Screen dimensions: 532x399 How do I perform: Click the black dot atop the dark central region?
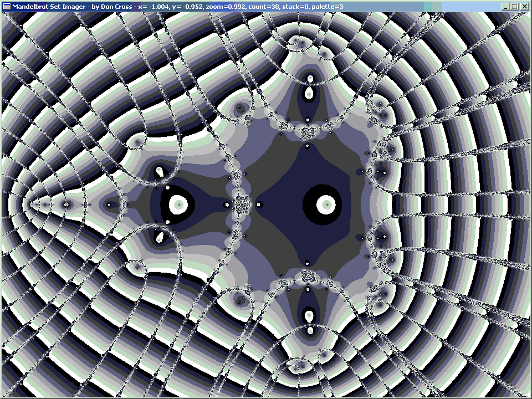[x=306, y=146]
